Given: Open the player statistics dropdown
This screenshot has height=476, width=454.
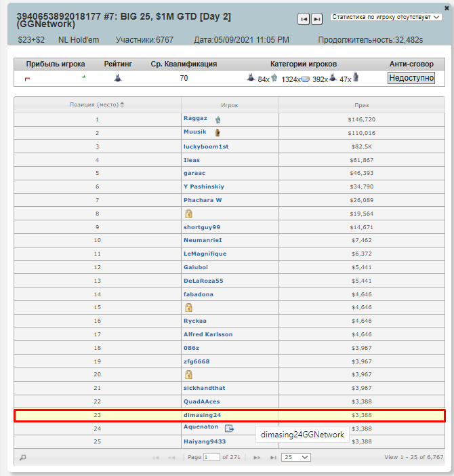Looking at the screenshot, I should pos(386,17).
